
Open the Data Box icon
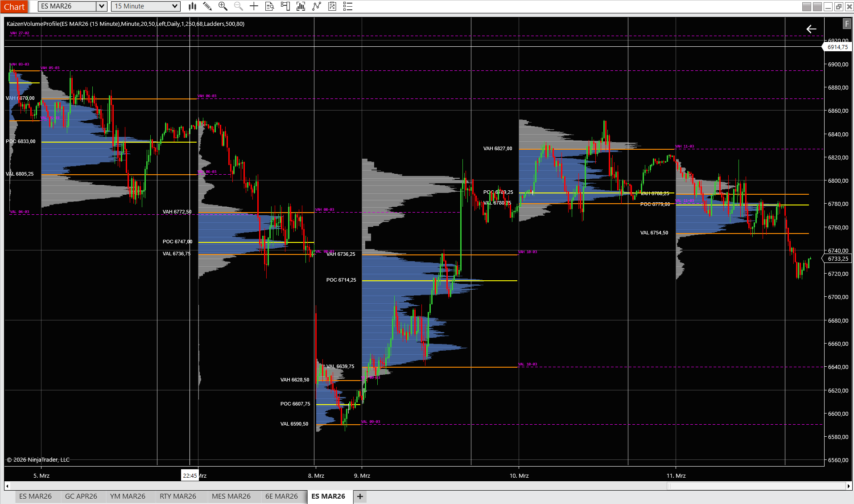pyautogui.click(x=269, y=6)
